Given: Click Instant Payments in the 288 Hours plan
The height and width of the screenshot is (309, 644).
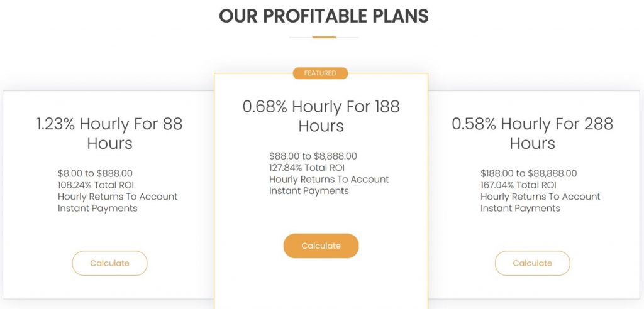Looking at the screenshot, I should 520,208.
